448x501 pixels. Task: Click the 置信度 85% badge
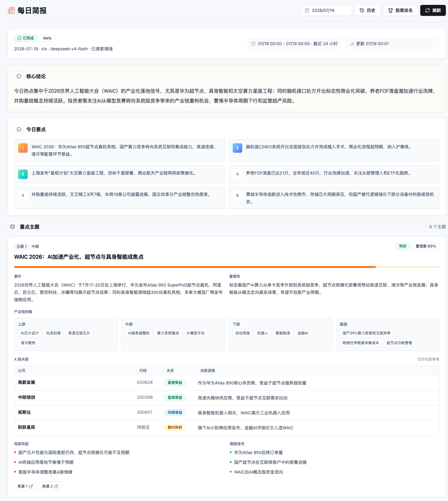click(426, 246)
